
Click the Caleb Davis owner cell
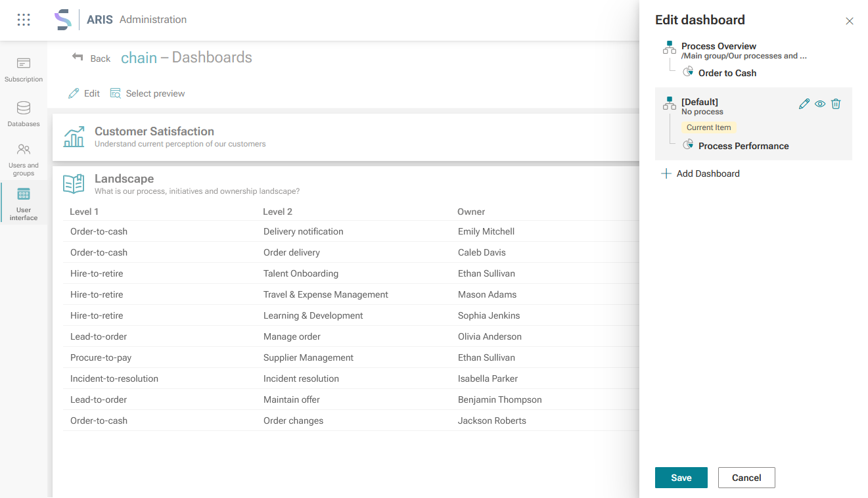point(482,252)
